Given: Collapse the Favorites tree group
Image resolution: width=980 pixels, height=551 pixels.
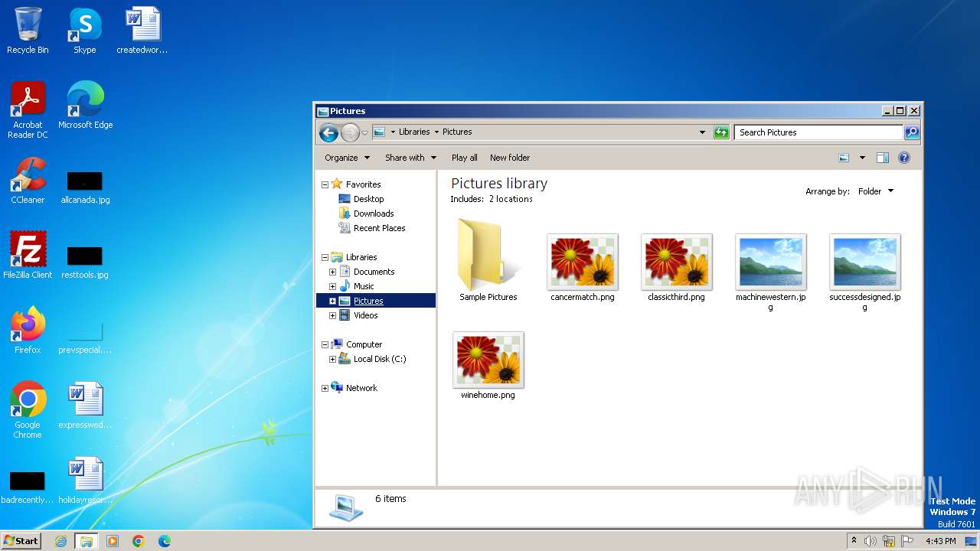Looking at the screenshot, I should pos(325,184).
